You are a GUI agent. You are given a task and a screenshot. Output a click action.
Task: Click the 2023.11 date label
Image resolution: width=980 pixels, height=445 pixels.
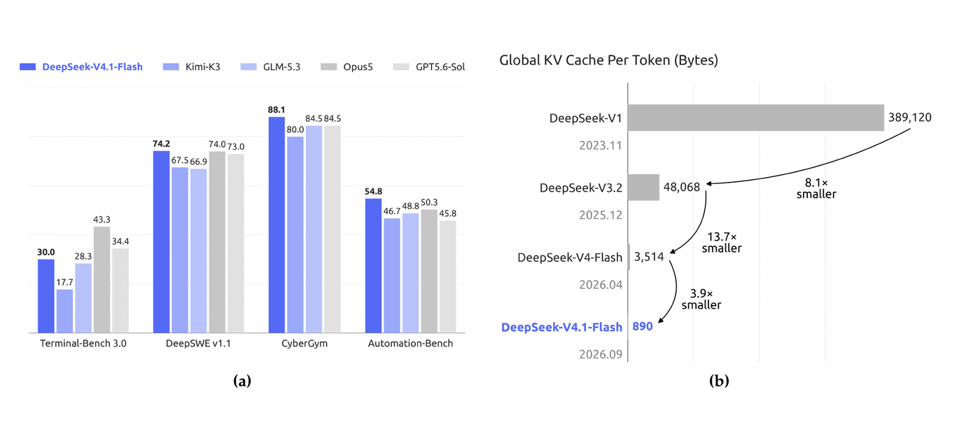[601, 146]
